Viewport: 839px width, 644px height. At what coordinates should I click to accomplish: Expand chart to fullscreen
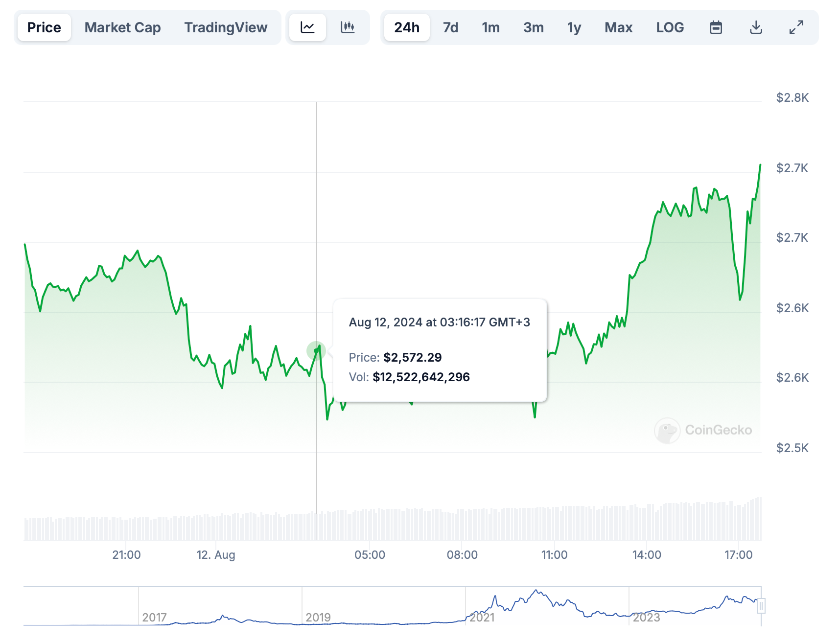click(x=797, y=27)
